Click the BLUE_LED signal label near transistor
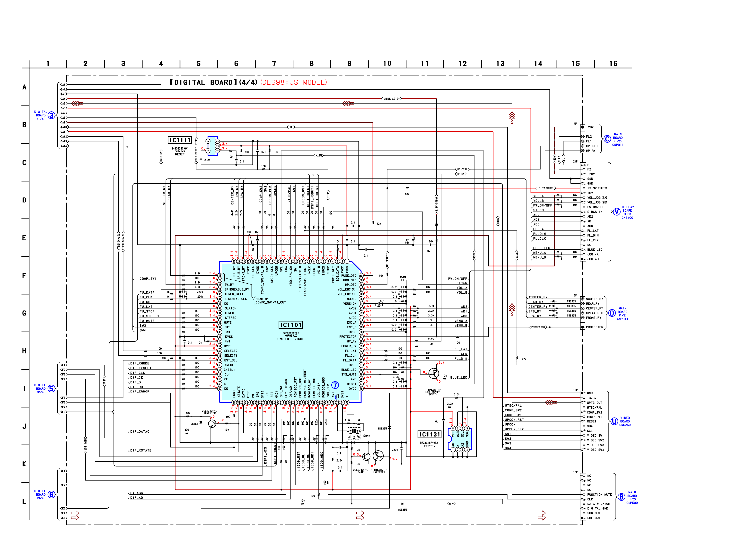This screenshot has width=745, height=560. (x=458, y=378)
